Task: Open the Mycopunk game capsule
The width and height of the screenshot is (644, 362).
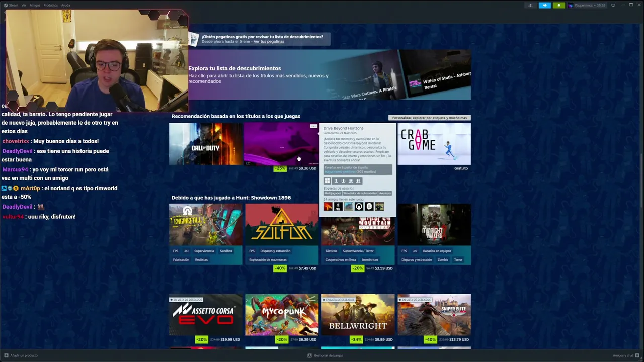Action: [282, 315]
